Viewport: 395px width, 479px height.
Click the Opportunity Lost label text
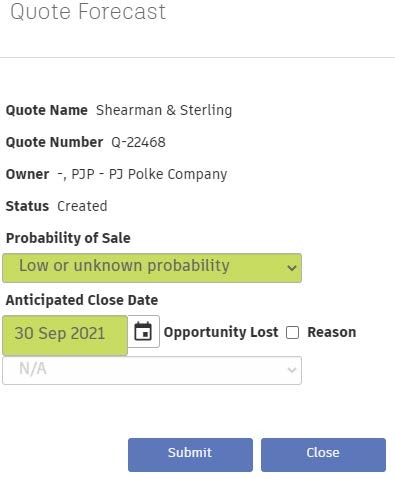point(221,332)
